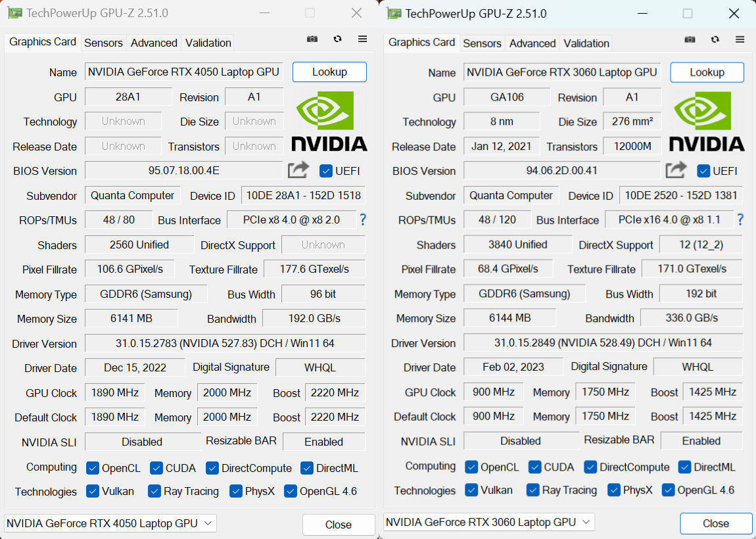Toggle Ray Tracing checkbox in right window
The height and width of the screenshot is (539, 756).
click(533, 490)
